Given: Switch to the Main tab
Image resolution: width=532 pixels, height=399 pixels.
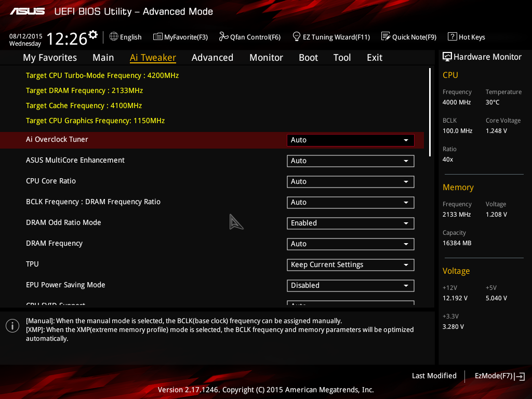Looking at the screenshot, I should 103,58.
